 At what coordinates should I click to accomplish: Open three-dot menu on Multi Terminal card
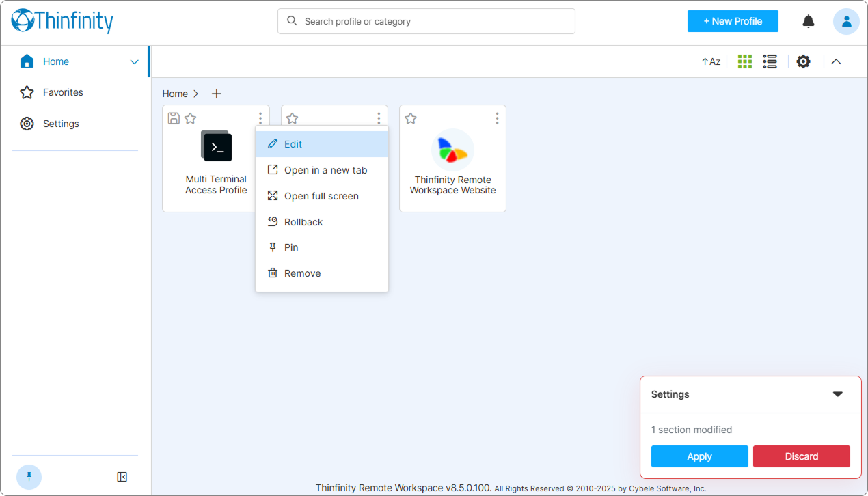pos(260,118)
